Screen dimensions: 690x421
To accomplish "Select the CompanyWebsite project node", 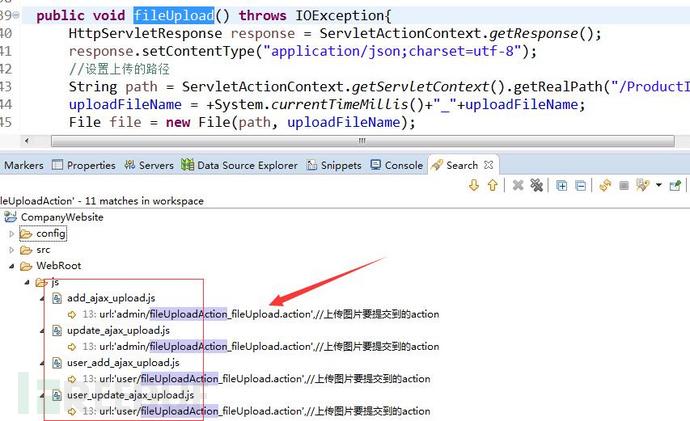I will pyautogui.click(x=62, y=217).
